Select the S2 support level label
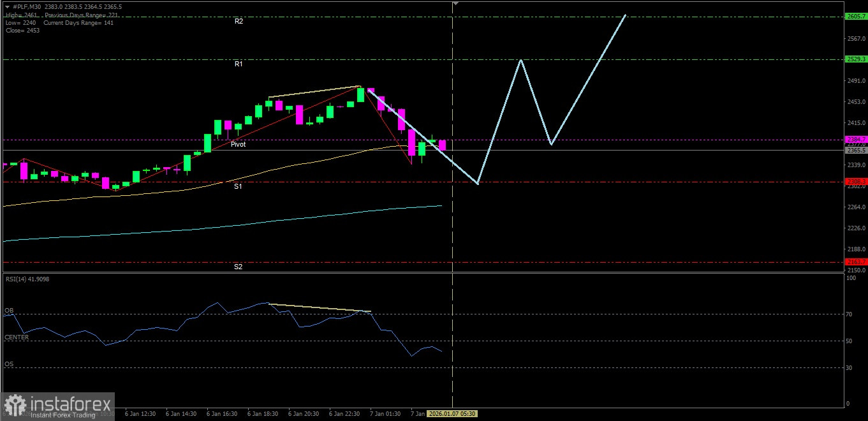Image resolution: width=868 pixels, height=421 pixels. tap(238, 267)
